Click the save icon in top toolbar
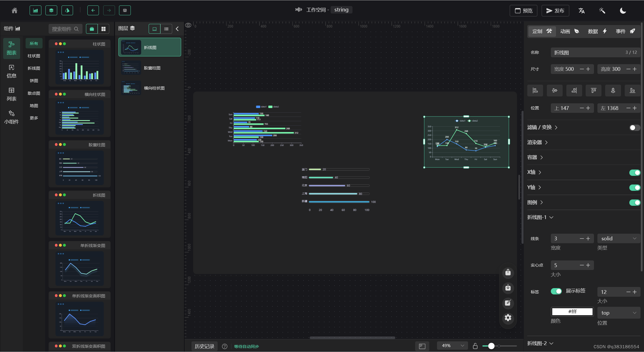This screenshot has height=352, width=644. click(125, 11)
